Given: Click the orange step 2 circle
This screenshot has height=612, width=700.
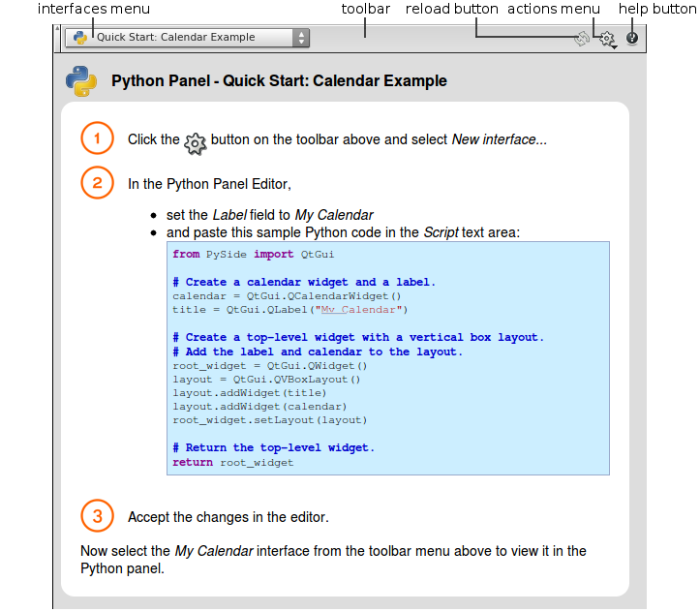Looking at the screenshot, I should click(97, 182).
